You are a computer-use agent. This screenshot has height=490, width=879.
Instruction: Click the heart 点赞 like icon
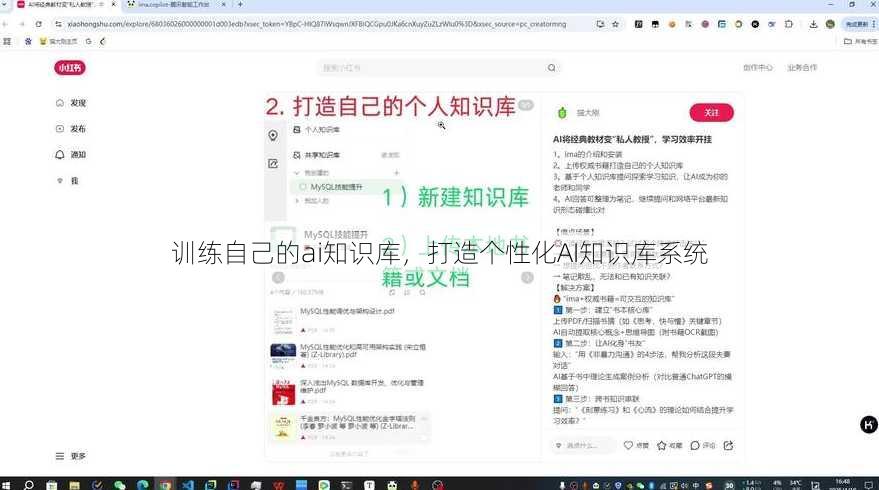(x=628, y=445)
